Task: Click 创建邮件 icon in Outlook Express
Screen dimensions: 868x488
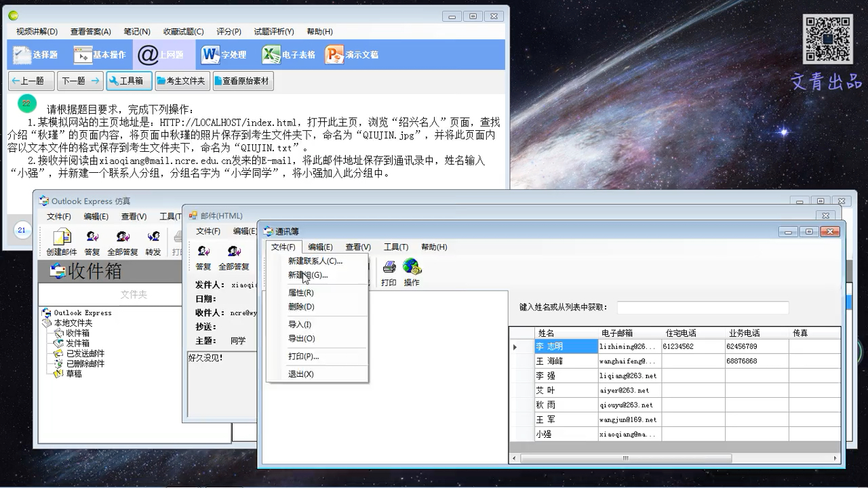Action: 62,243
